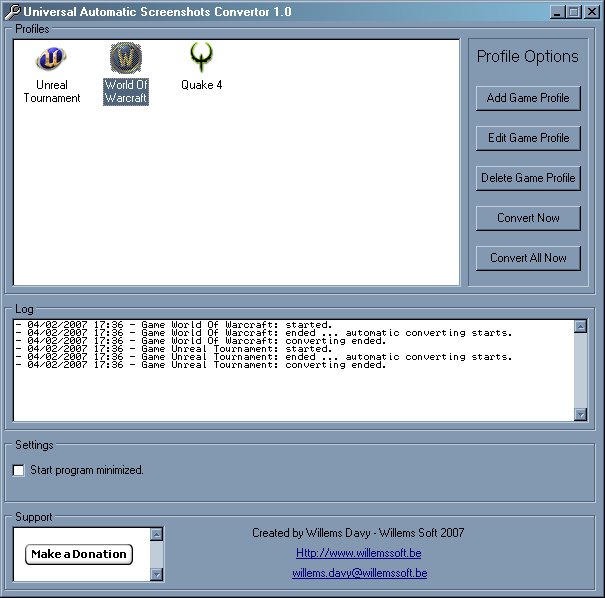Image resolution: width=605 pixels, height=598 pixels.
Task: Click log line Unreal Tournament ended, automatic converting starts
Action: pyautogui.click(x=264, y=357)
